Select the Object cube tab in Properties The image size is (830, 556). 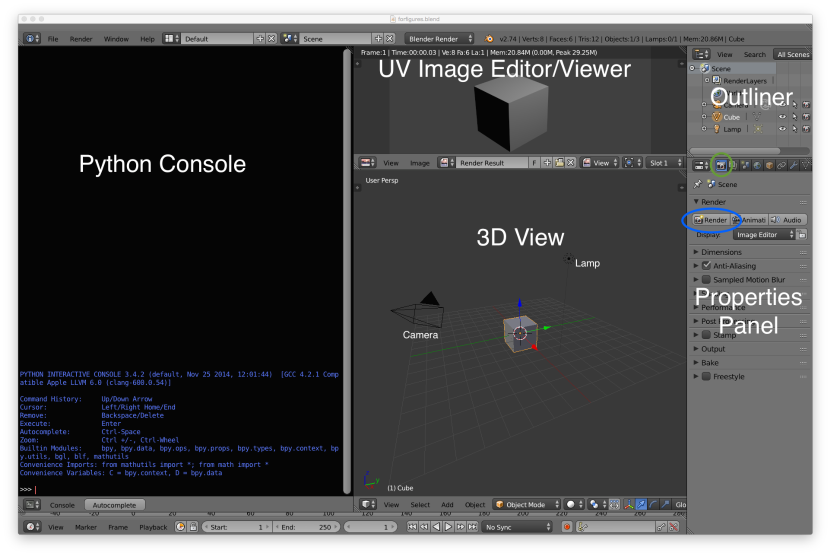pyautogui.click(x=770, y=166)
